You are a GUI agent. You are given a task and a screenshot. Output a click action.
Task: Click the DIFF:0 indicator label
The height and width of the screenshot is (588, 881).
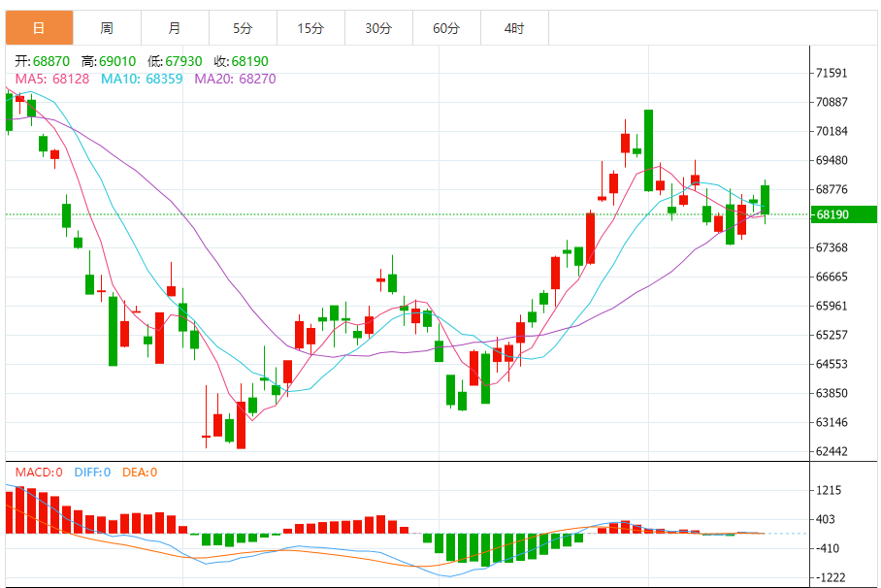92,473
